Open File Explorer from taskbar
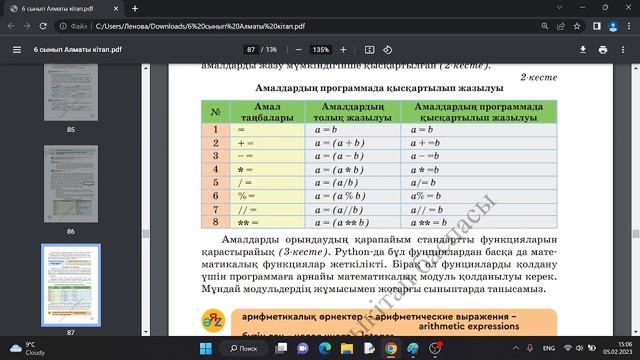The height and width of the screenshot is (360, 640). coord(347,349)
